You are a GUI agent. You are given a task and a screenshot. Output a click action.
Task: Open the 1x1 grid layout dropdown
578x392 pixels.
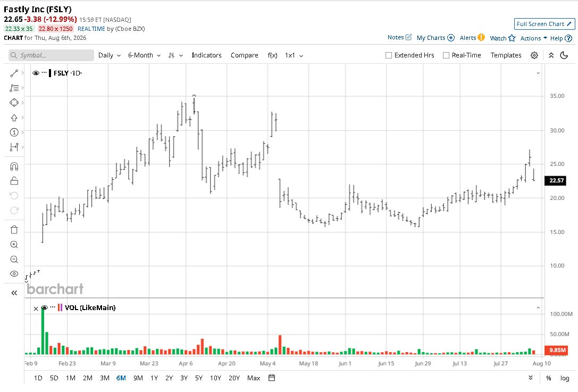click(x=294, y=55)
